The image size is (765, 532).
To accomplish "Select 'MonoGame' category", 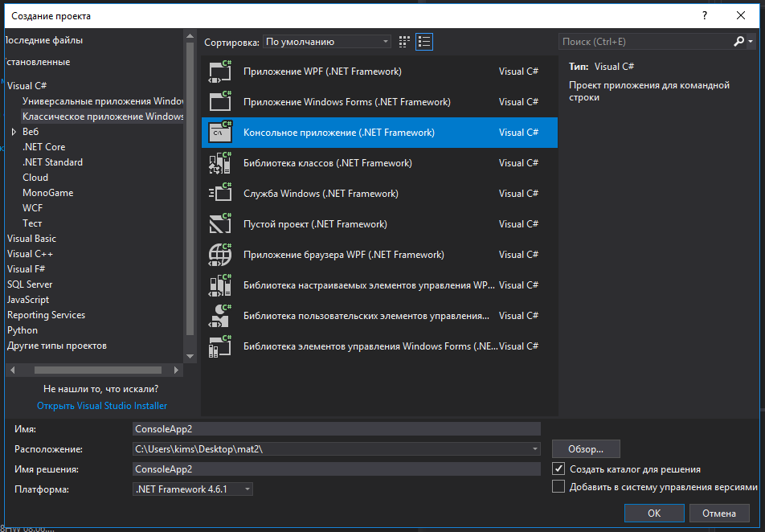I will point(48,193).
